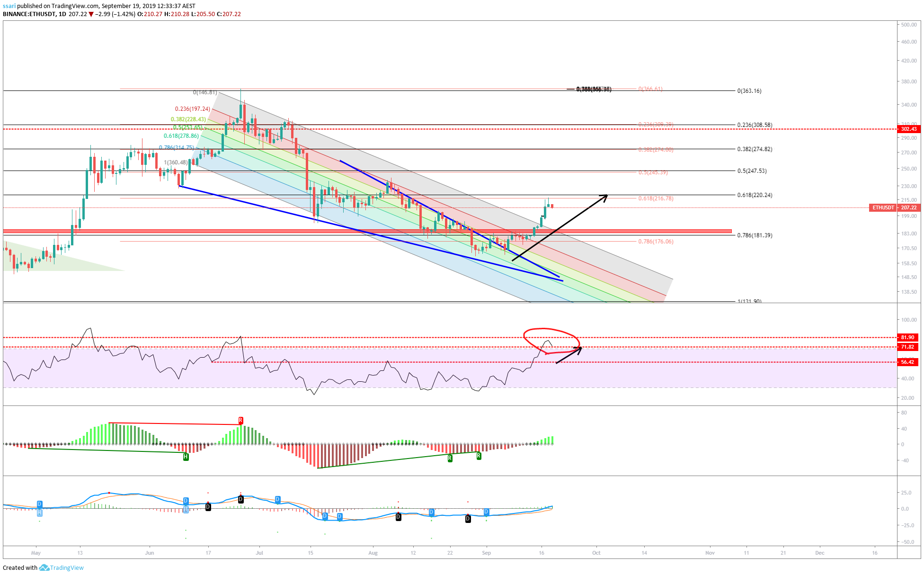Select the 71.82 RSI level label
Image resolution: width=924 pixels, height=576 pixels.
click(x=907, y=347)
